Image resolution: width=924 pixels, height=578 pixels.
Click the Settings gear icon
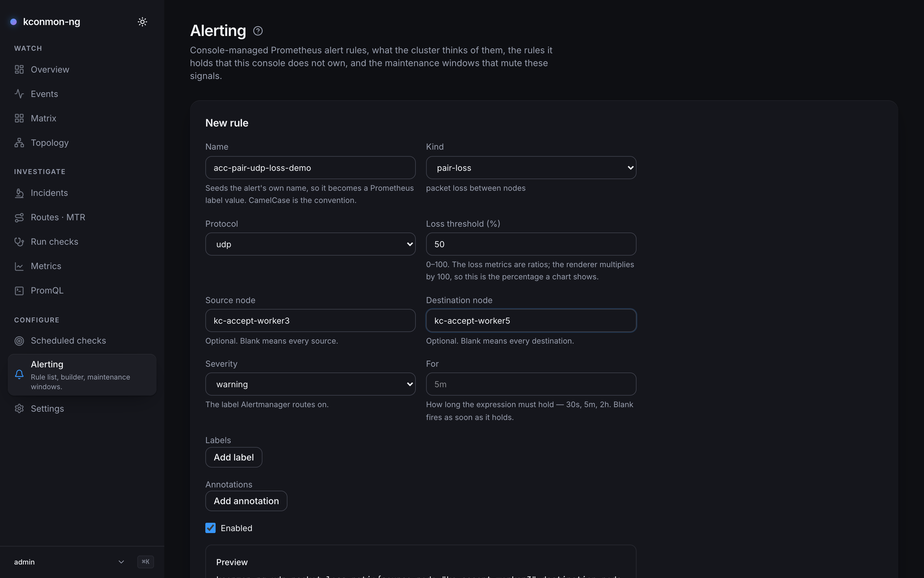[x=19, y=409]
